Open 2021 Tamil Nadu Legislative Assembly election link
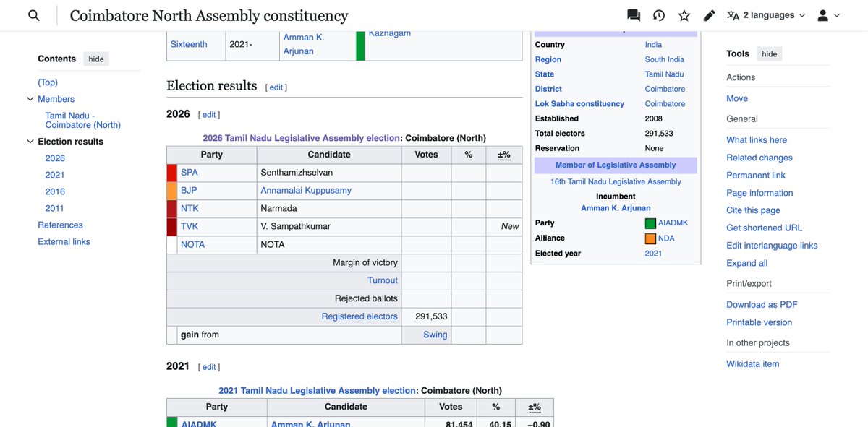 [x=317, y=390]
